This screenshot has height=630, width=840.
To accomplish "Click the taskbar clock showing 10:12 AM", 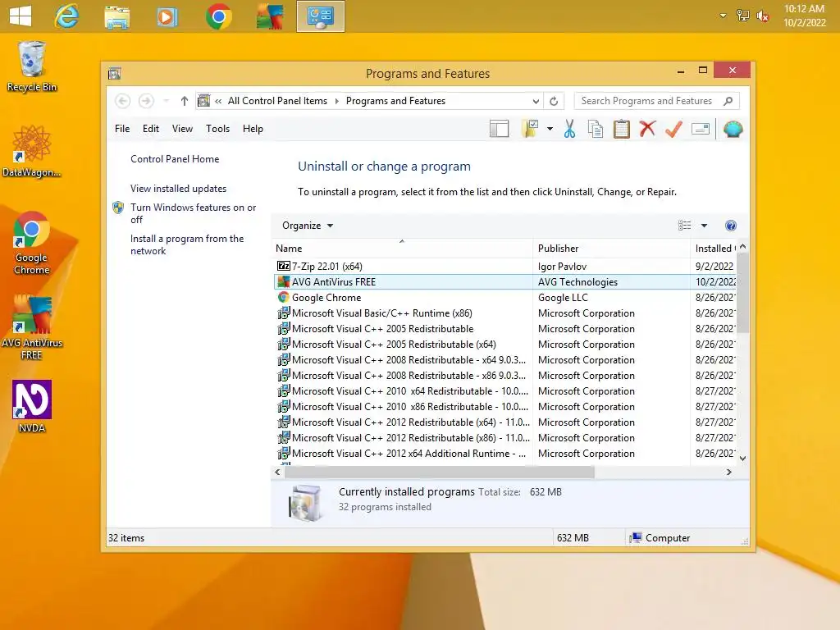I will [804, 16].
